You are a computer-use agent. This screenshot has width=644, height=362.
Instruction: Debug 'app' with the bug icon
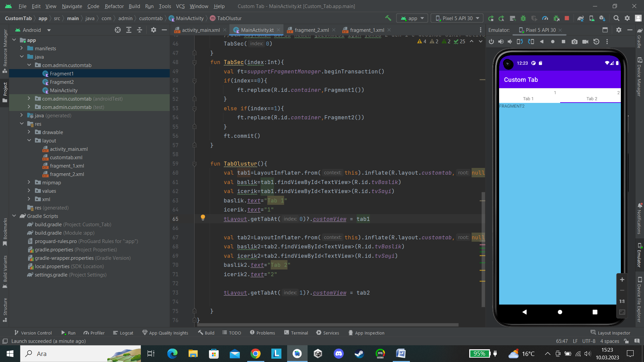(x=522, y=18)
